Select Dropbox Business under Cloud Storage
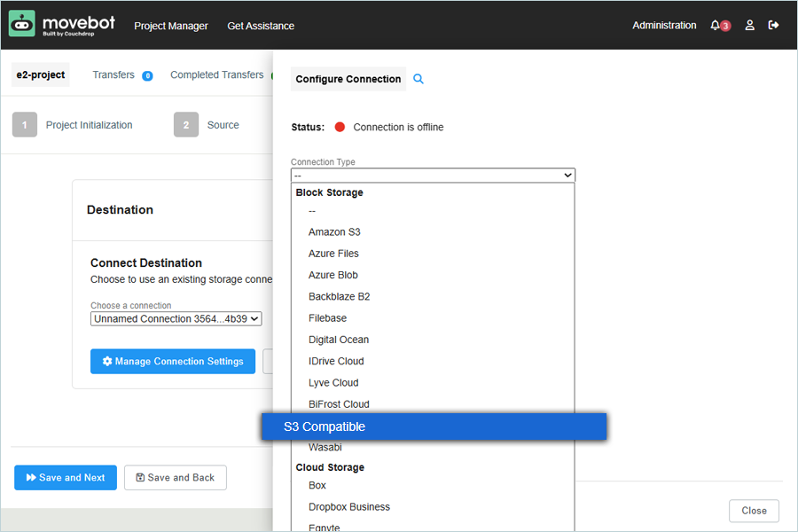798x532 pixels. [x=348, y=507]
